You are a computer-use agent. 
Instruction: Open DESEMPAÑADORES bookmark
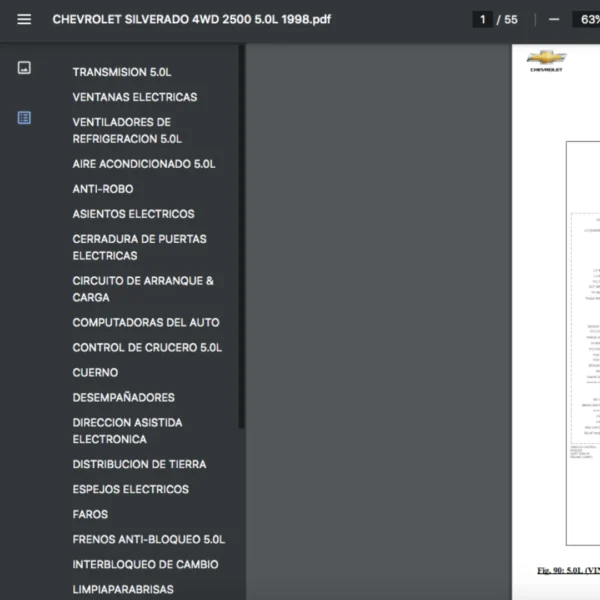coord(124,398)
